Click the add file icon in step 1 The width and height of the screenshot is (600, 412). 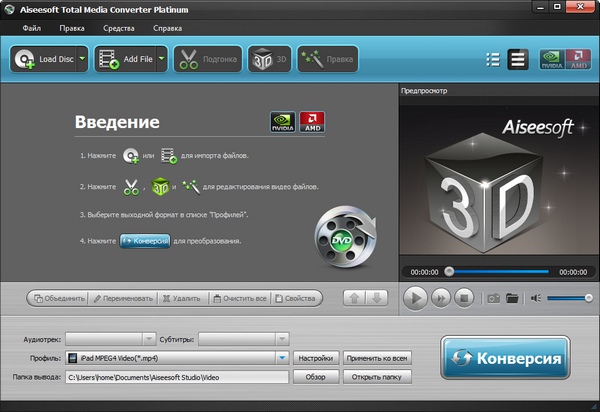click(x=169, y=156)
